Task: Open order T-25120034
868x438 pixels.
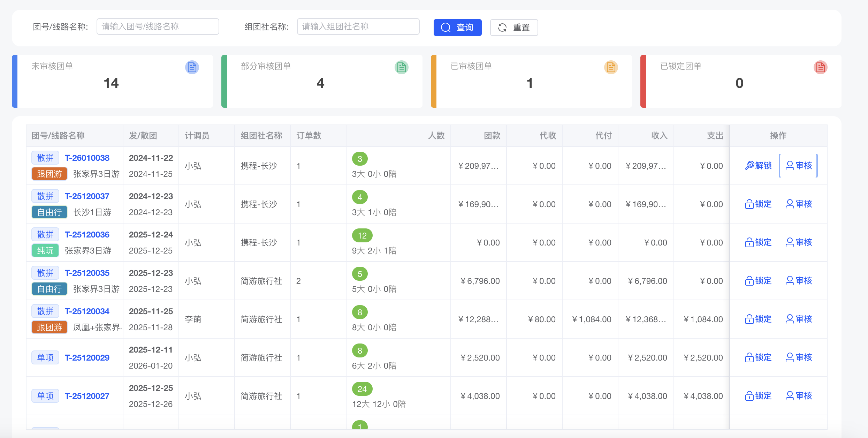Action: (x=87, y=311)
